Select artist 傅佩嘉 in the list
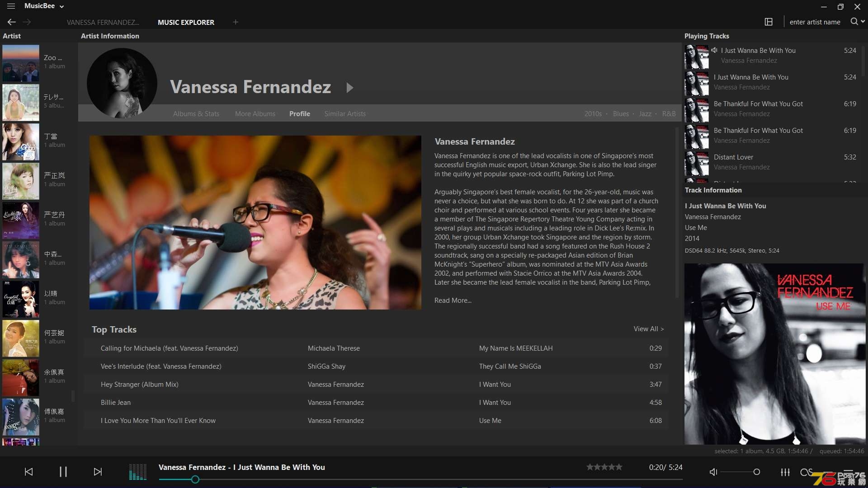This screenshot has height=488, width=868. tap(39, 417)
